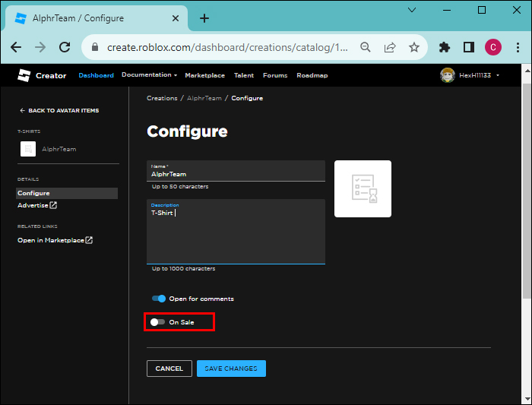Expand the Documentation dropdown menu
Image resolution: width=532 pixels, height=405 pixels.
(x=149, y=75)
